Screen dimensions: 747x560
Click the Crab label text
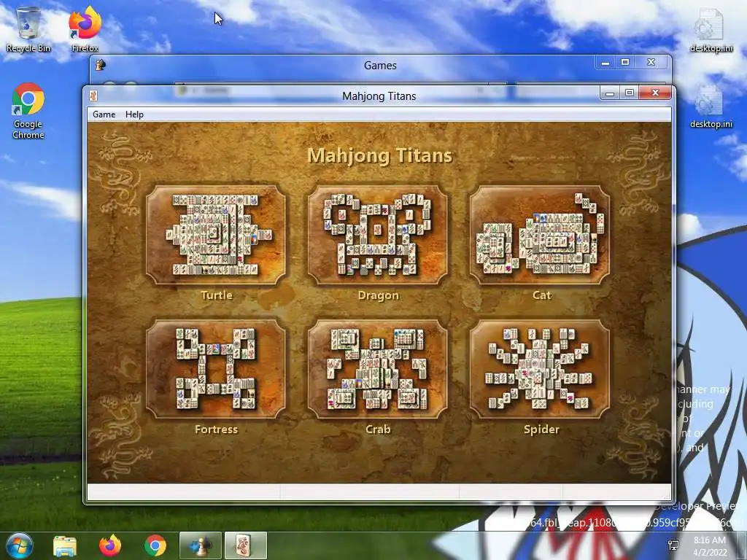[379, 429]
